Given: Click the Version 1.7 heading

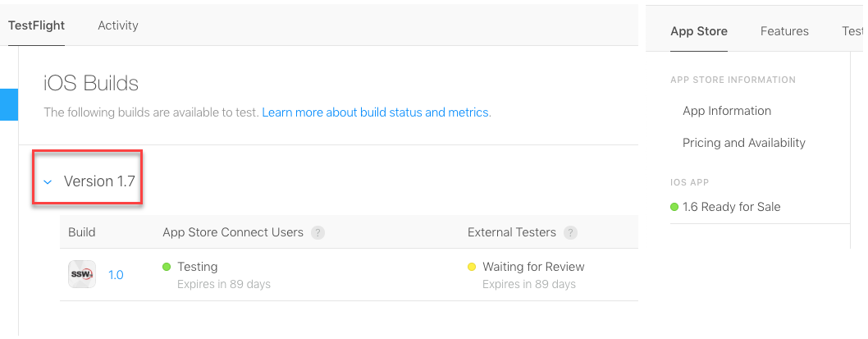Looking at the screenshot, I should [x=99, y=181].
